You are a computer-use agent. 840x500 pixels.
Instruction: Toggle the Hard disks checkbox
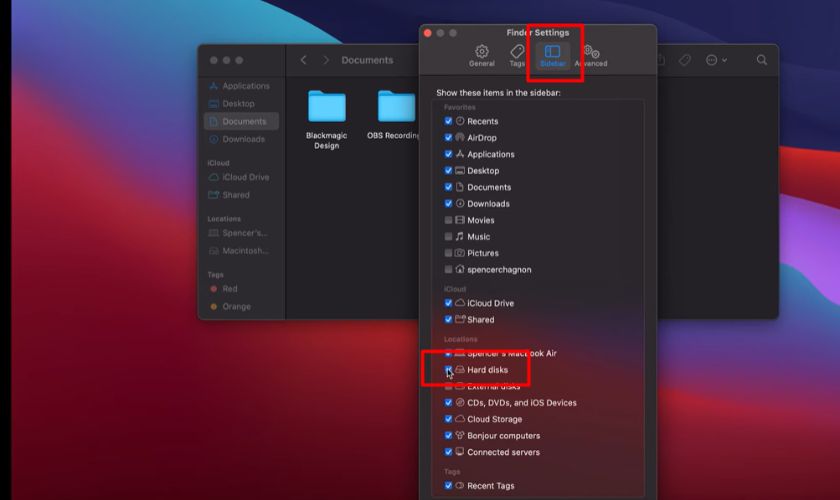[x=448, y=370]
